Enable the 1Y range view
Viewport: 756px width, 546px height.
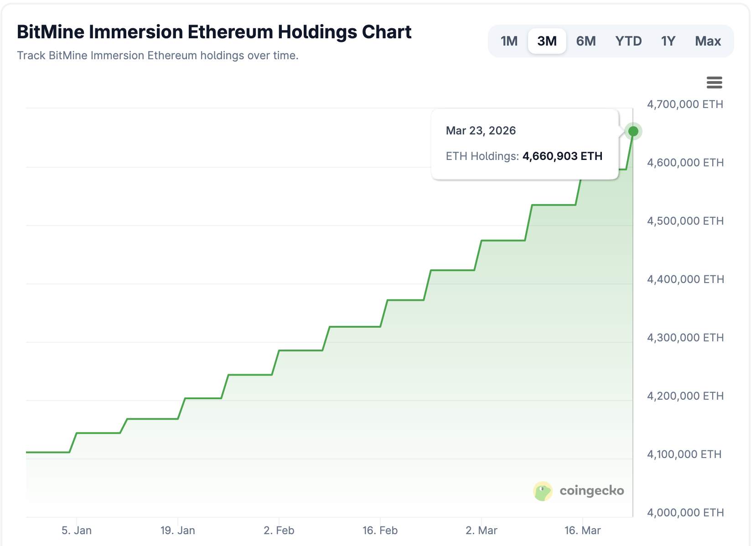point(668,41)
